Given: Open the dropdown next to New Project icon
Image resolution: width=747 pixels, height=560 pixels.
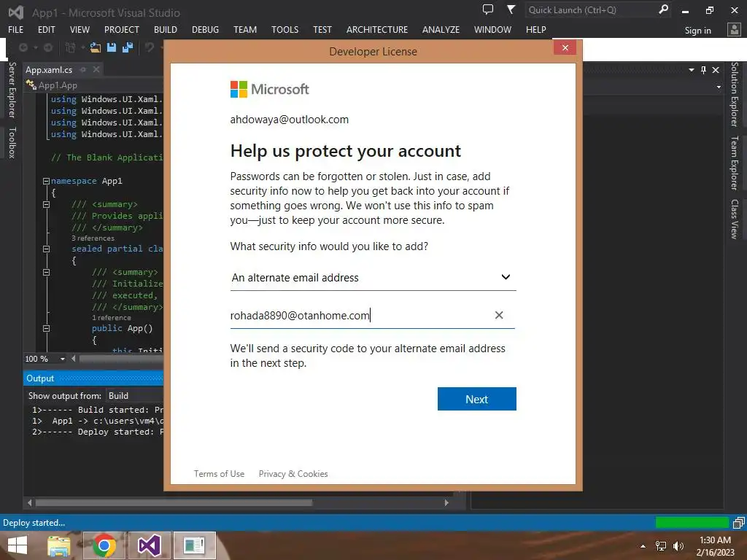Looking at the screenshot, I should [x=82, y=47].
